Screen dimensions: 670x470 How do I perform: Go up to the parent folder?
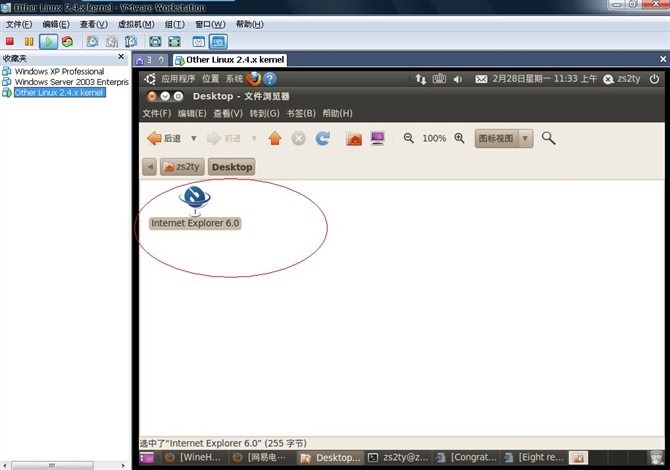pos(275,138)
